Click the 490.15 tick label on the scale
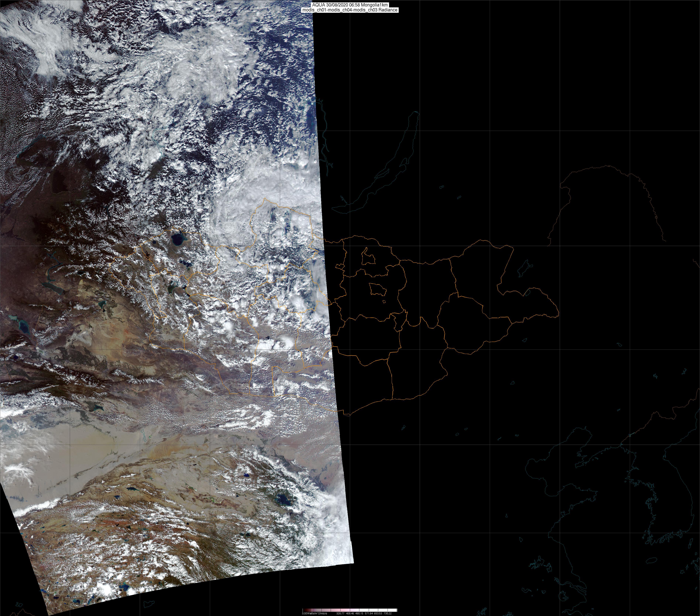 pyautogui.click(x=359, y=614)
